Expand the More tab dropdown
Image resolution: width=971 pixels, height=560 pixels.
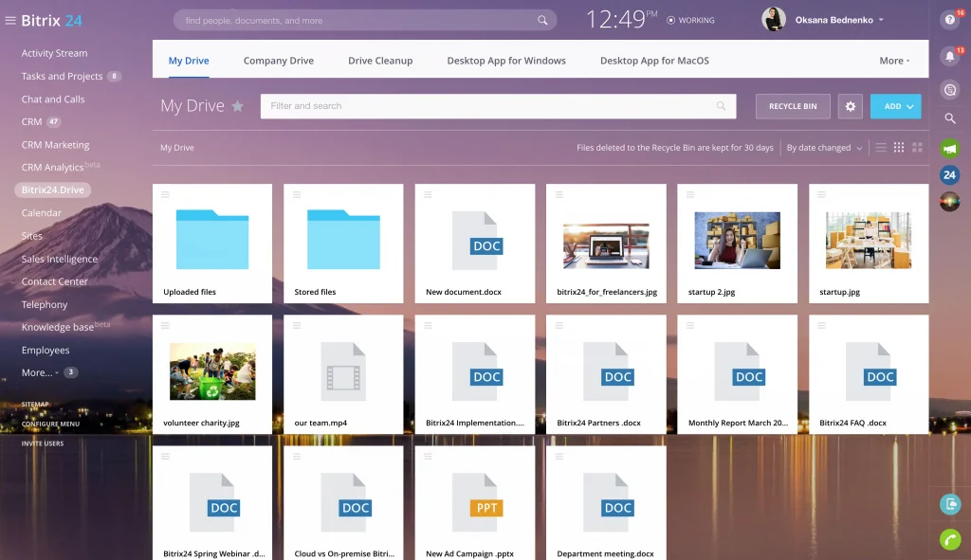[894, 61]
